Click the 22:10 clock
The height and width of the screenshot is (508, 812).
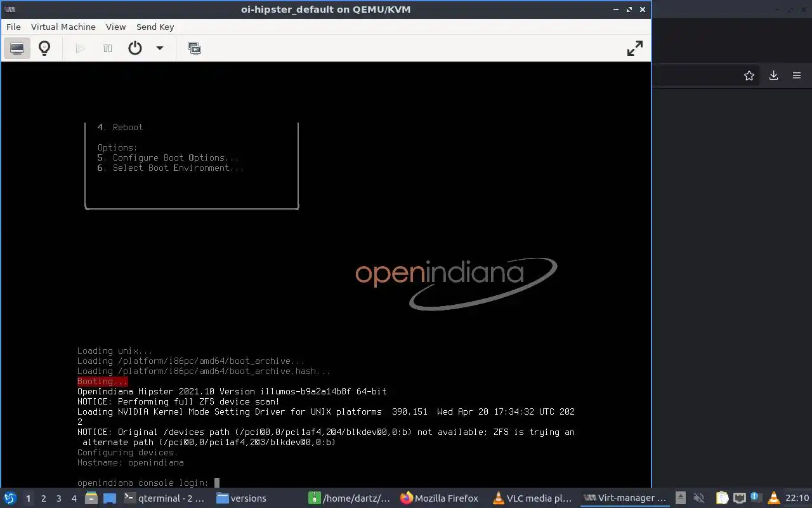point(797,498)
